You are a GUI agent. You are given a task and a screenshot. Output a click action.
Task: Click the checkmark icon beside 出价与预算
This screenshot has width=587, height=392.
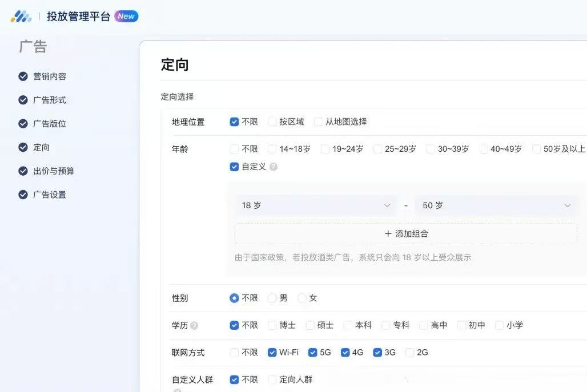23,171
